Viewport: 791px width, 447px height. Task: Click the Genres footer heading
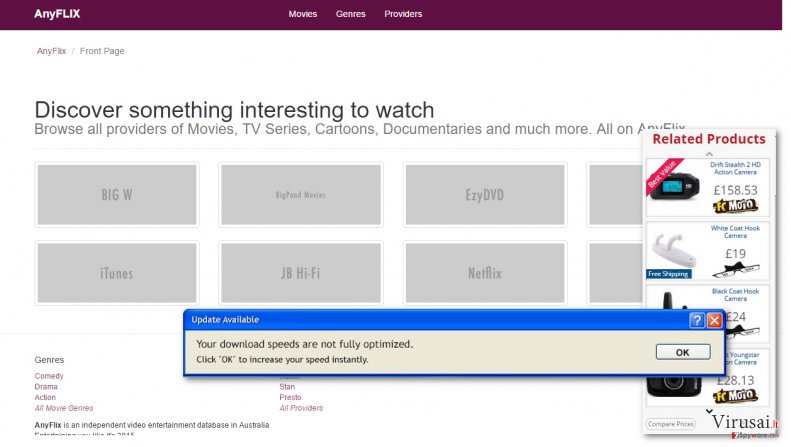[x=49, y=360]
